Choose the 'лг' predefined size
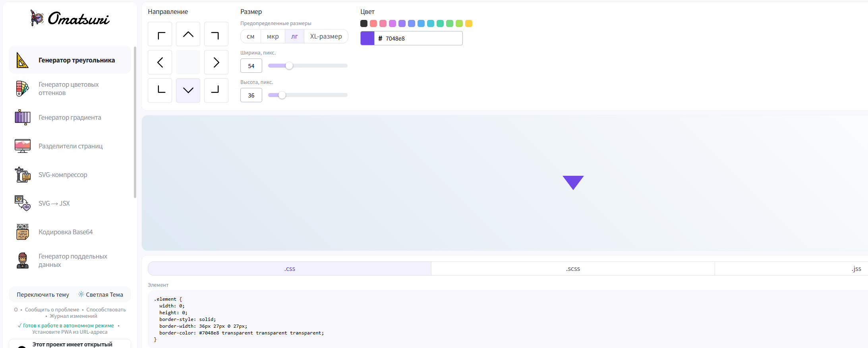 294,36
